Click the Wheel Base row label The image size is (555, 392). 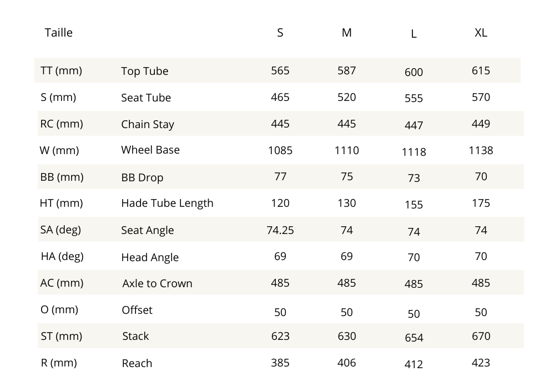(150, 150)
